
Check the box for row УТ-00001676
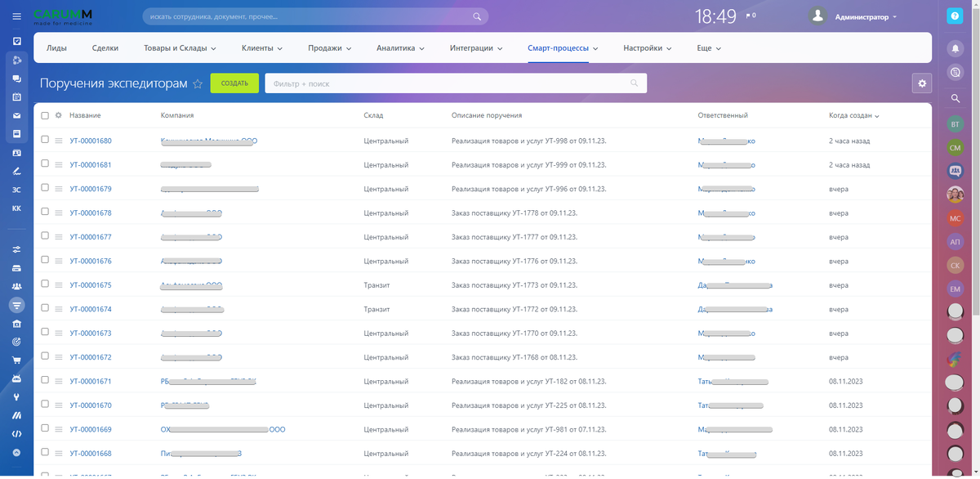(45, 260)
